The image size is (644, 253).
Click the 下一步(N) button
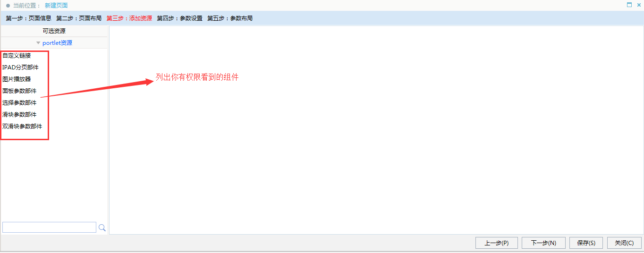click(543, 243)
